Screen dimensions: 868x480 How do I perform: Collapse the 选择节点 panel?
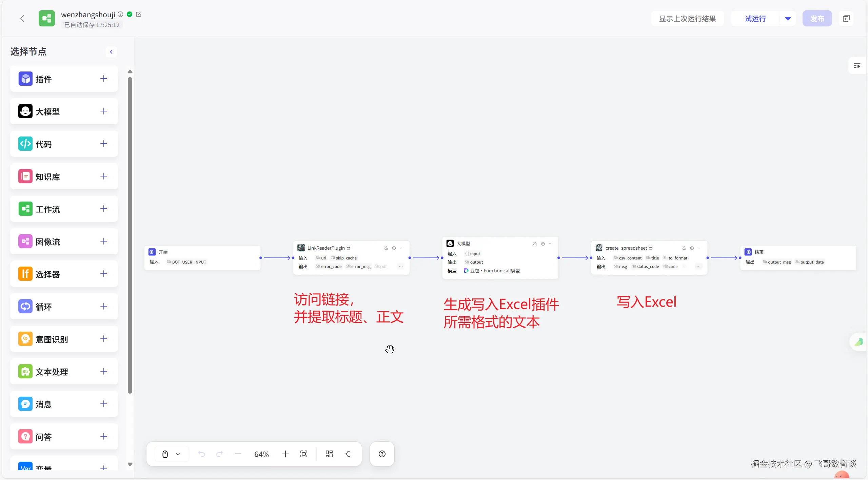(111, 52)
